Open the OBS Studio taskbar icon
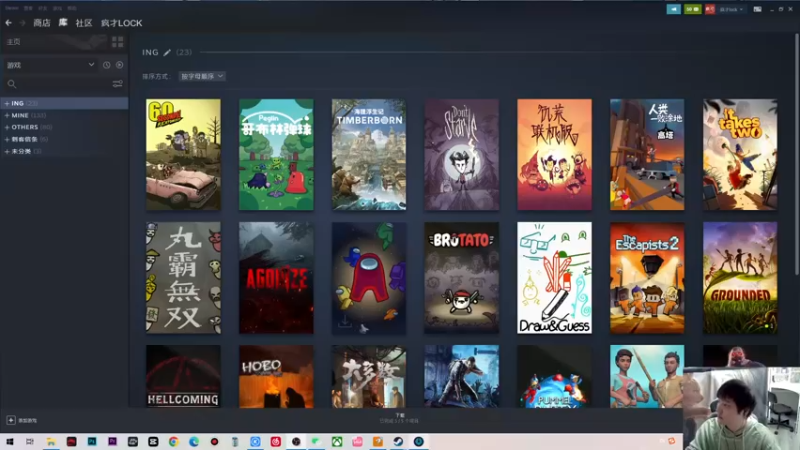Screen dimensions: 800x450 tap(296, 441)
